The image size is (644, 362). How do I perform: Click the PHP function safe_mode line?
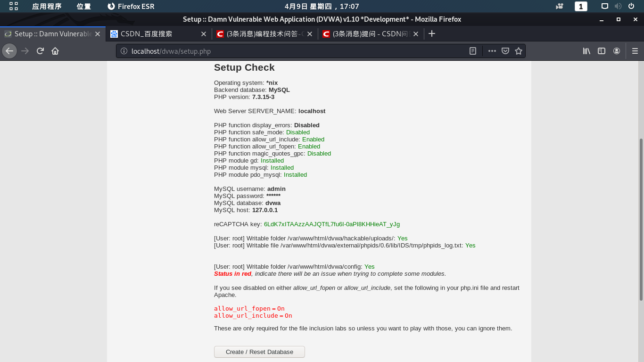[262, 132]
